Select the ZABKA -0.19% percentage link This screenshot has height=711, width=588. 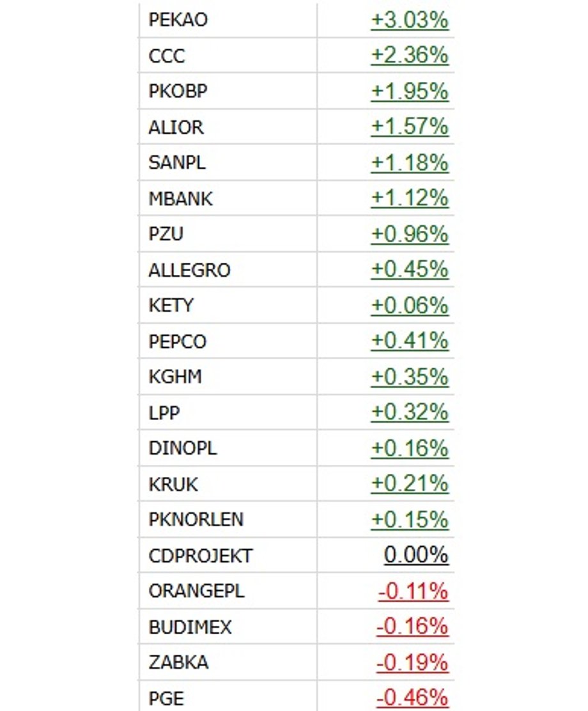(x=412, y=662)
